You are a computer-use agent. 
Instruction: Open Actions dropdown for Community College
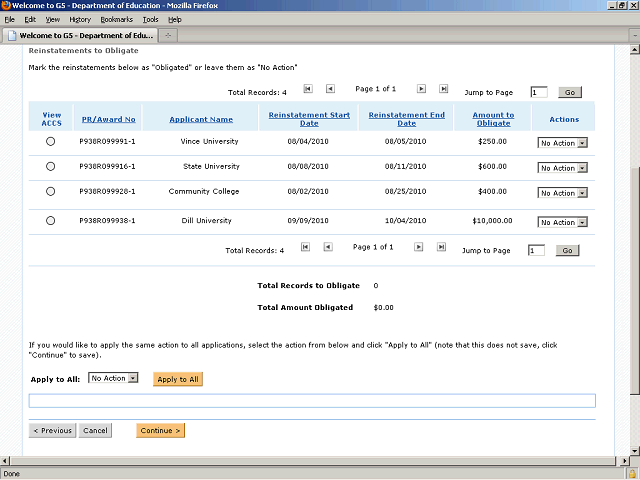click(563, 192)
